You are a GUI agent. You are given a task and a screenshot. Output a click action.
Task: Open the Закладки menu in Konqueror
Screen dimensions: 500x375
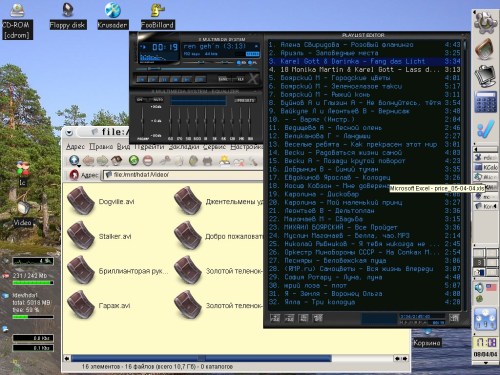pyautogui.click(x=184, y=147)
